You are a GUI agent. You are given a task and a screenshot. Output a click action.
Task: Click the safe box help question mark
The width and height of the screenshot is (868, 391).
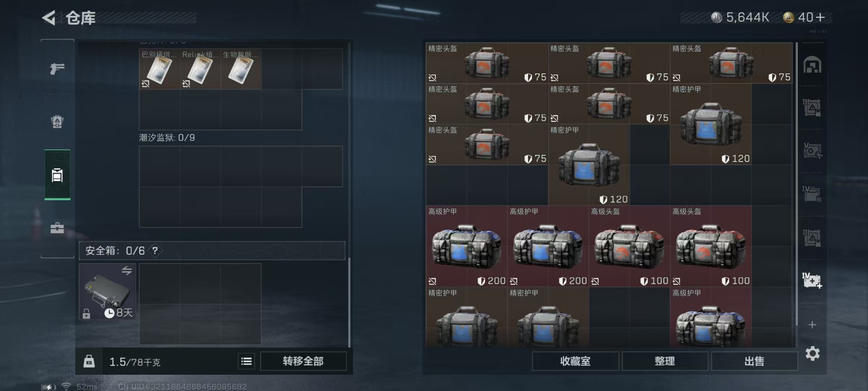155,251
